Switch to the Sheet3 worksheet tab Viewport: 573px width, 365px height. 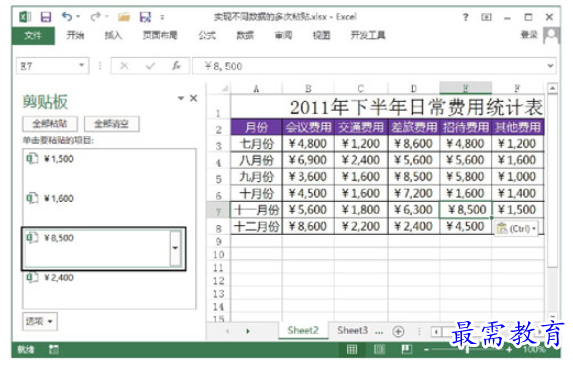(x=352, y=330)
